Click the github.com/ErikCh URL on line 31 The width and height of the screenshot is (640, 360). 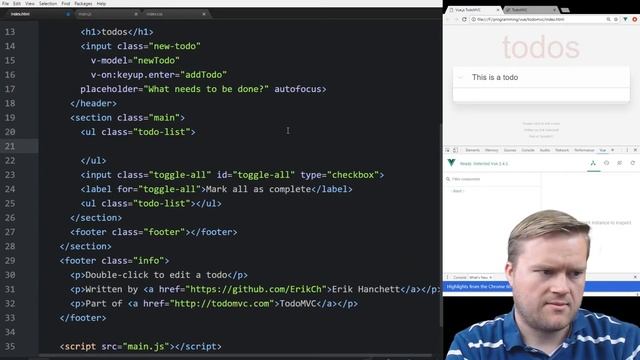click(x=256, y=289)
